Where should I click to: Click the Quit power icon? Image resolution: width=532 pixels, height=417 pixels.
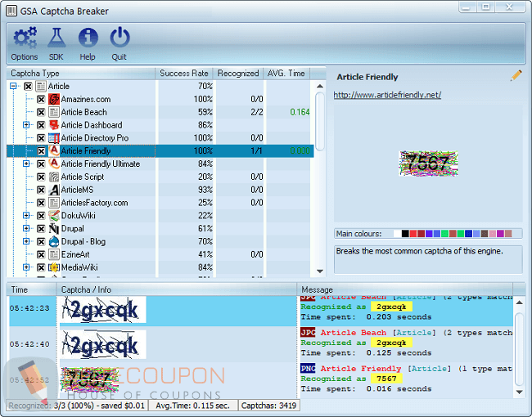(x=119, y=38)
